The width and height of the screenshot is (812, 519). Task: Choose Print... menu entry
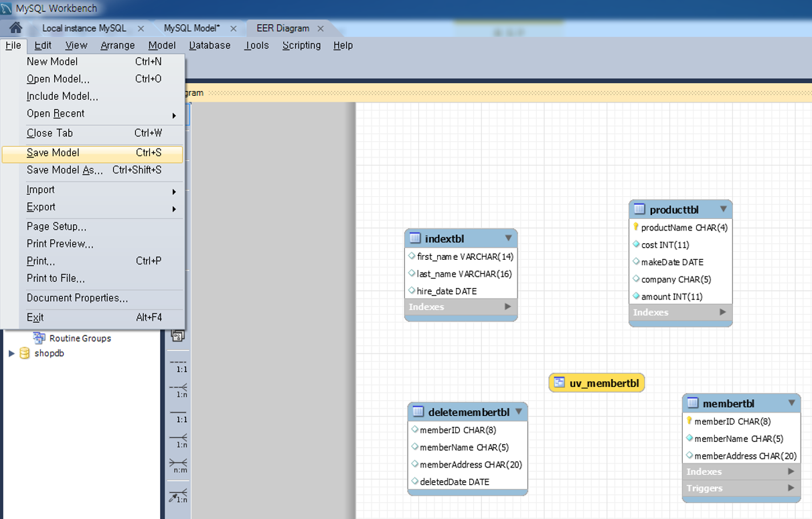(x=92, y=261)
